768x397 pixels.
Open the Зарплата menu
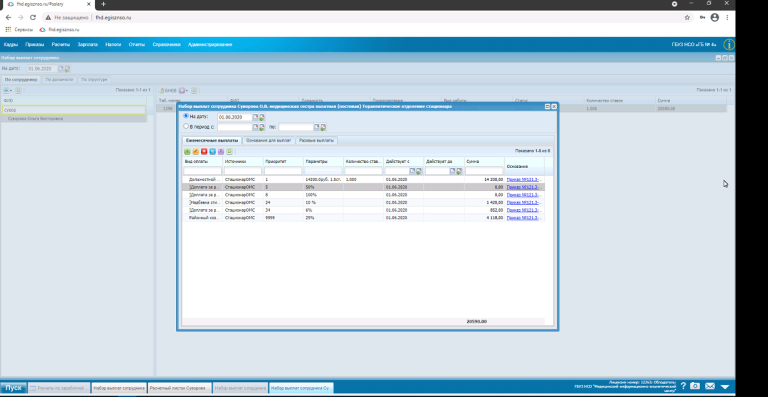click(x=88, y=45)
